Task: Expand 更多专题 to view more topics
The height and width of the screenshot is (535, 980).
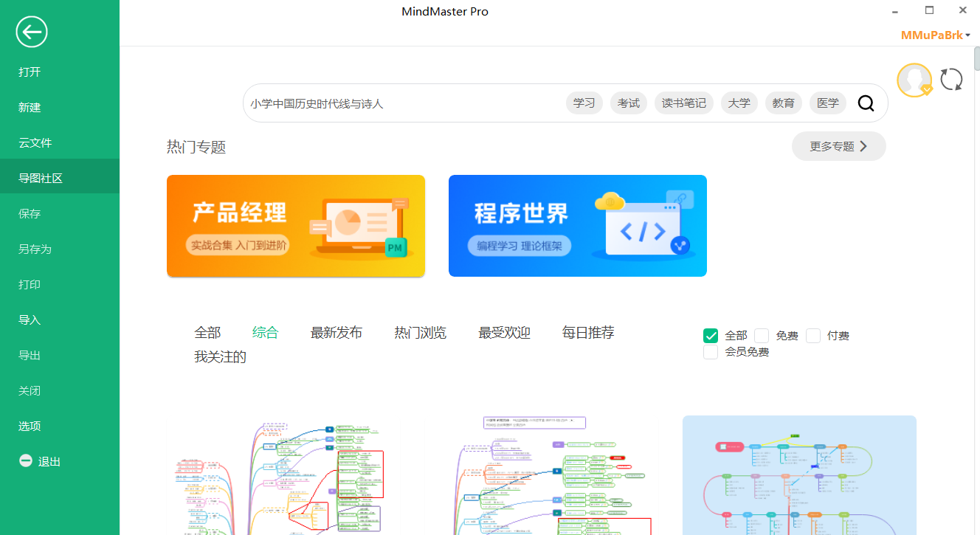Action: point(838,146)
